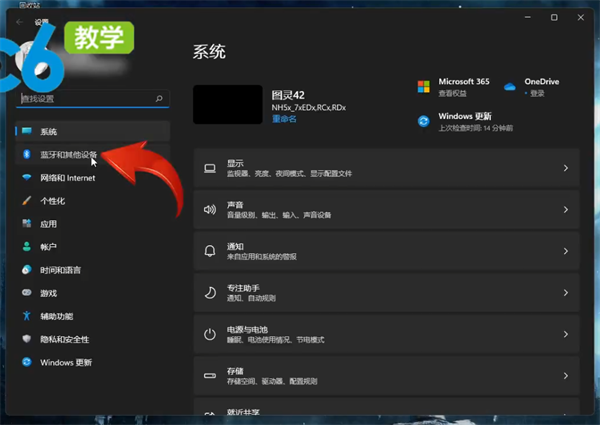The width and height of the screenshot is (600, 425).
Task: Open 游戏 settings category
Action: tap(93, 293)
